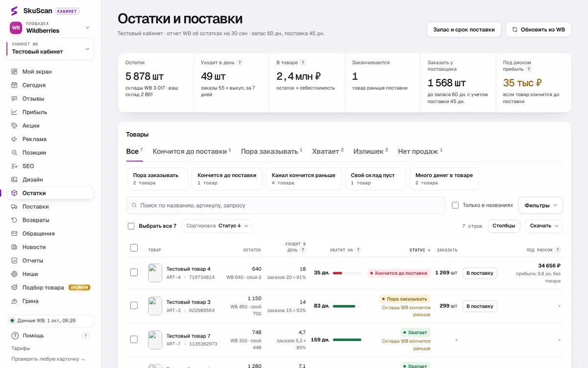This screenshot has width=588, height=368.
Task: Select checkbox for Тестовый товар 4
Action: 134,272
